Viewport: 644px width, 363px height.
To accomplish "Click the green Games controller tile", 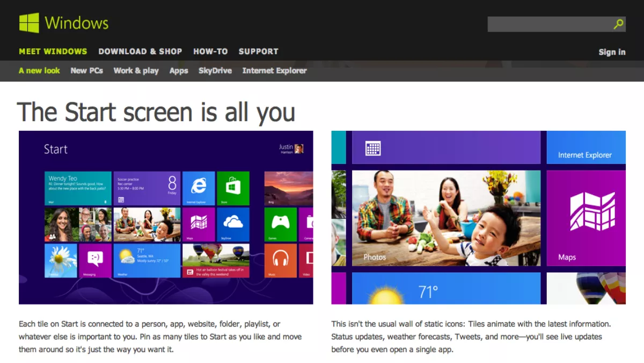I will point(281,224).
